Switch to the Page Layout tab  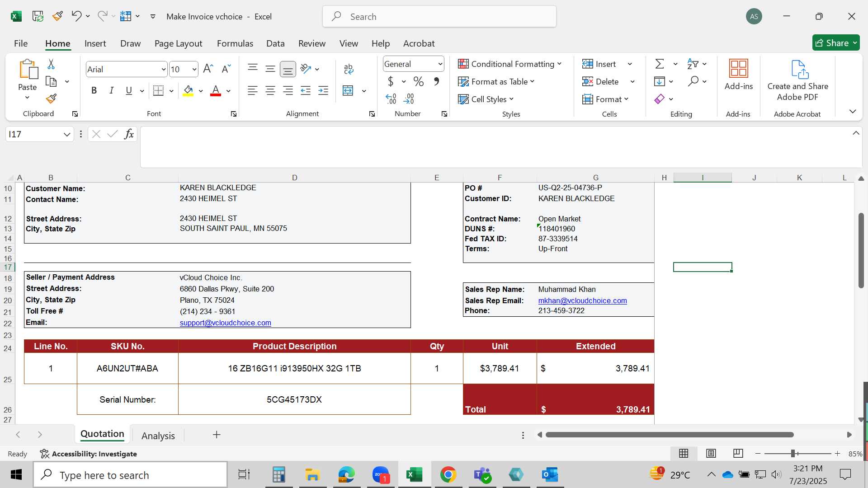[x=178, y=43]
